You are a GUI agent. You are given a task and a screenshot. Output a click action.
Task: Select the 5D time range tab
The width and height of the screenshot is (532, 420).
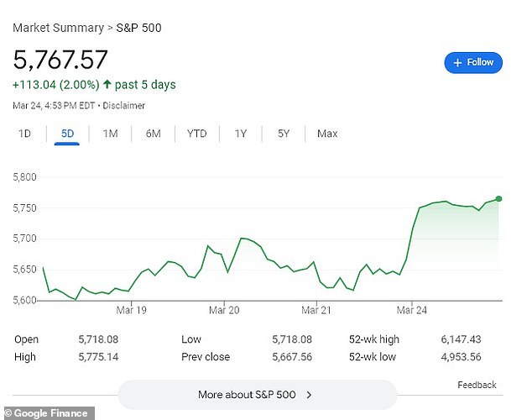[67, 134]
